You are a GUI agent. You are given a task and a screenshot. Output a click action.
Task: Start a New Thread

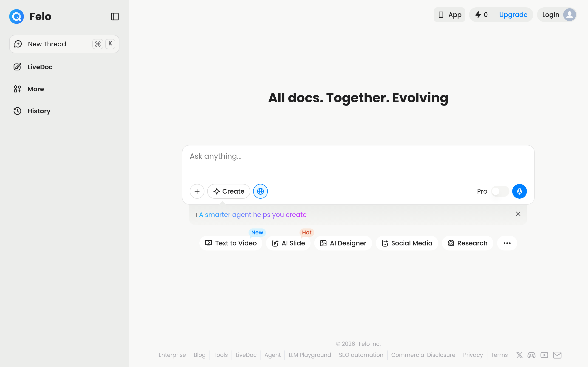tap(64, 44)
